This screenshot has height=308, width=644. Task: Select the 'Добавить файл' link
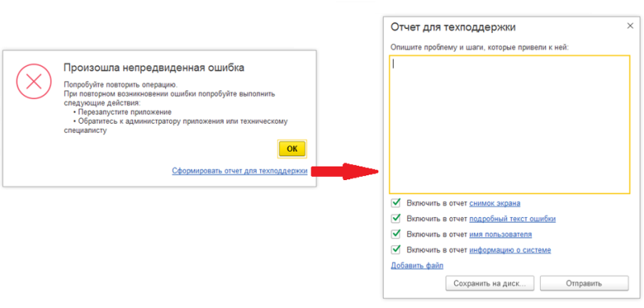pyautogui.click(x=417, y=265)
